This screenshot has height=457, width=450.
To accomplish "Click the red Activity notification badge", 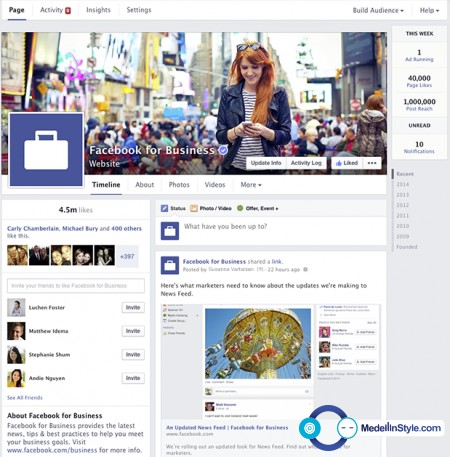I will click(68, 11).
